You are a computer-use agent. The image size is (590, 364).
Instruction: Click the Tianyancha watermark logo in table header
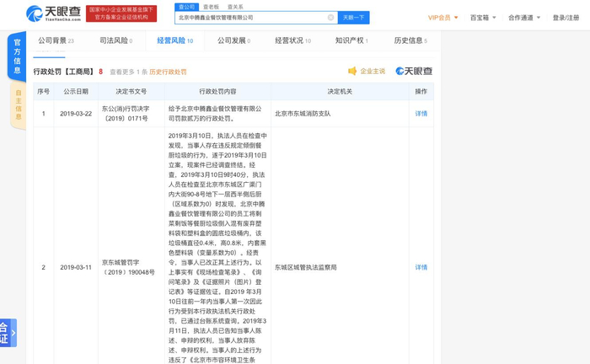click(414, 72)
